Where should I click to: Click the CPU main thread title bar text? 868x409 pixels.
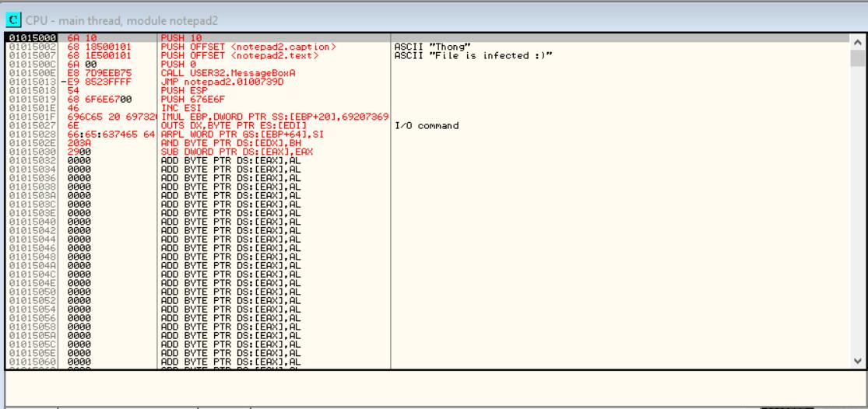click(x=121, y=21)
